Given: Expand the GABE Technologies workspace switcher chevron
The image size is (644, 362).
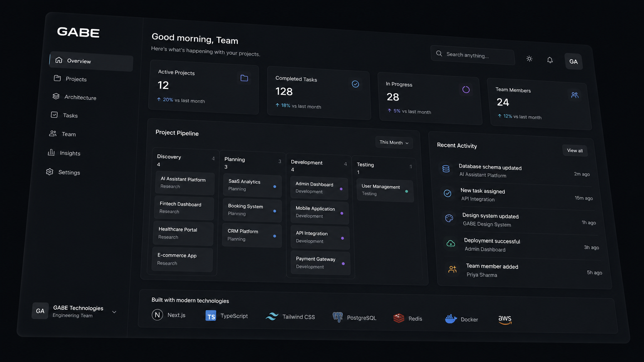Looking at the screenshot, I should click(x=114, y=312).
